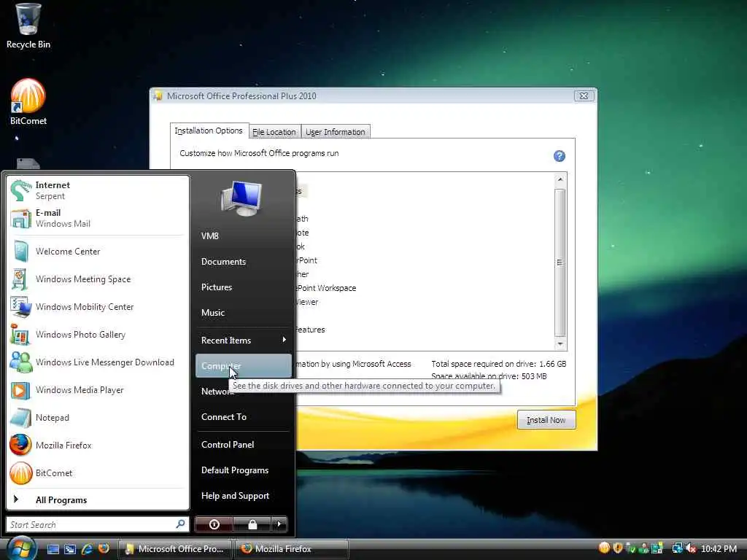Image resolution: width=747 pixels, height=560 pixels.
Task: Click the Install Now button
Action: pos(546,420)
